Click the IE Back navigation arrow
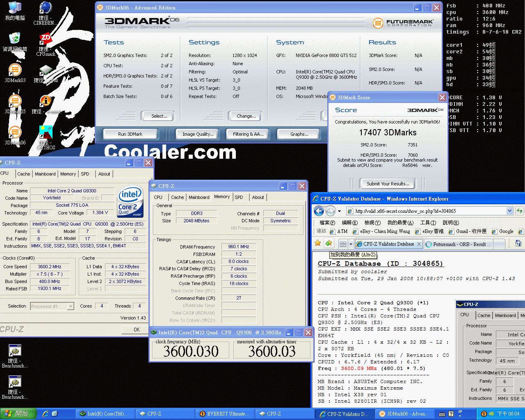The height and width of the screenshot is (420, 525). (319, 211)
